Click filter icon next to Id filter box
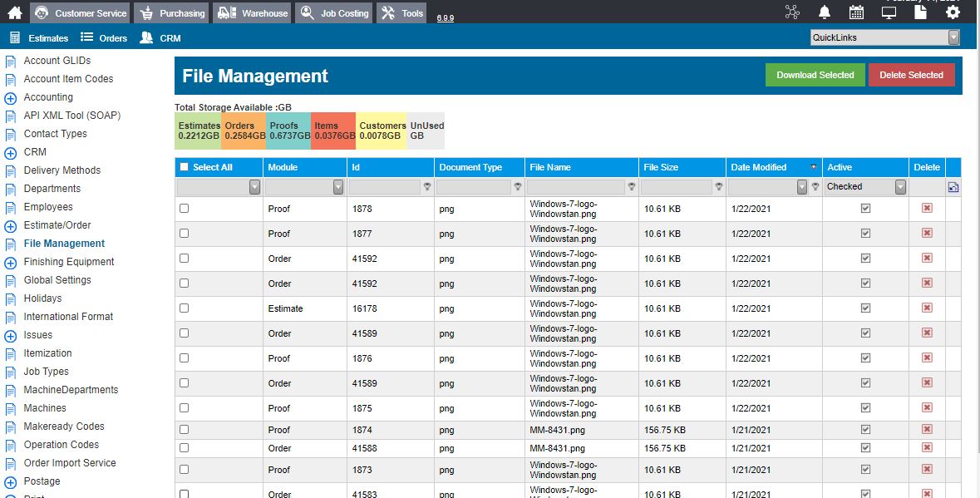980x498 pixels. click(x=427, y=187)
